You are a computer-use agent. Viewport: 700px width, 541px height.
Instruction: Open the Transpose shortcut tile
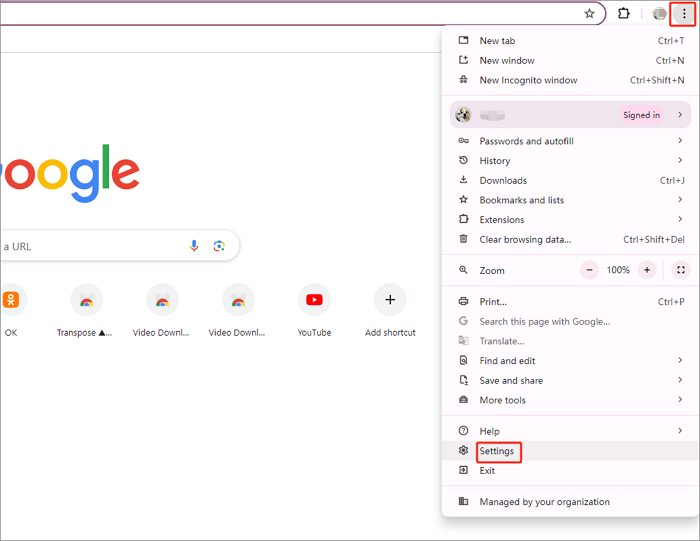point(86,310)
